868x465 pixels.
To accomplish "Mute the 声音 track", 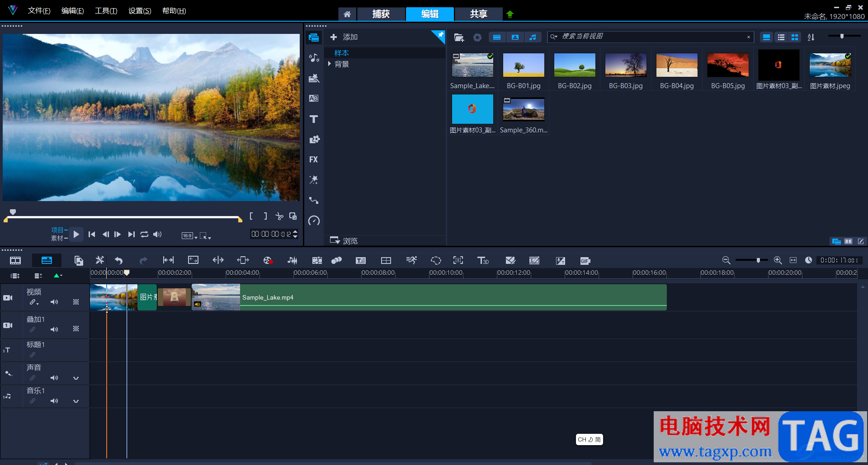I will (54, 378).
